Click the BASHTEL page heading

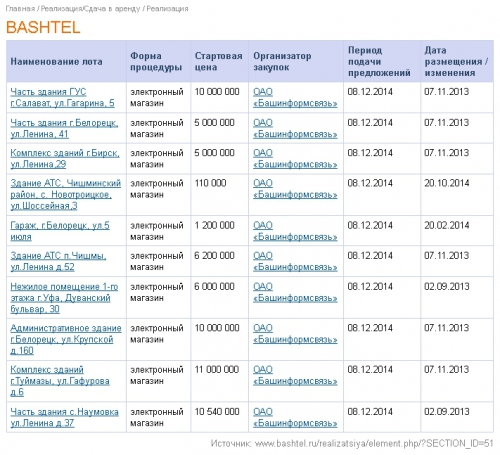pyautogui.click(x=43, y=27)
